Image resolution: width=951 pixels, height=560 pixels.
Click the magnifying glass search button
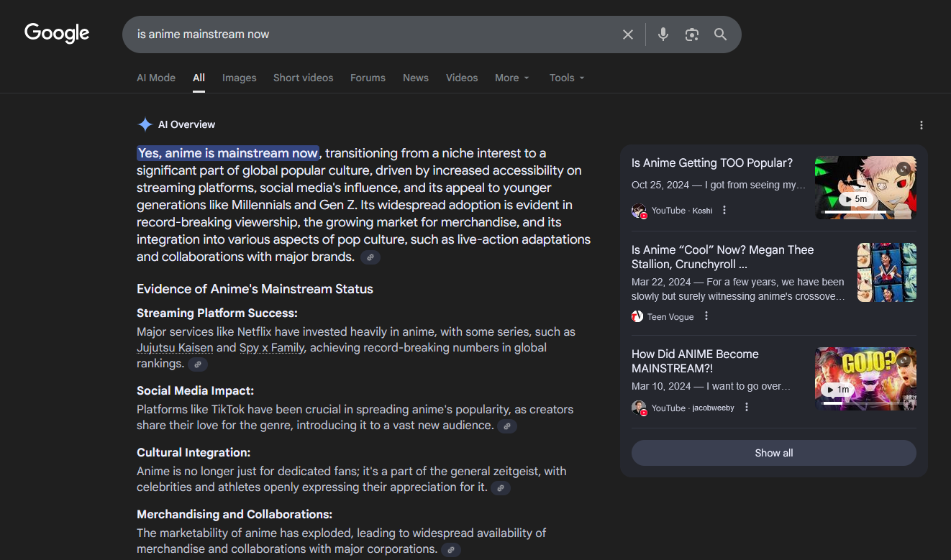click(720, 35)
